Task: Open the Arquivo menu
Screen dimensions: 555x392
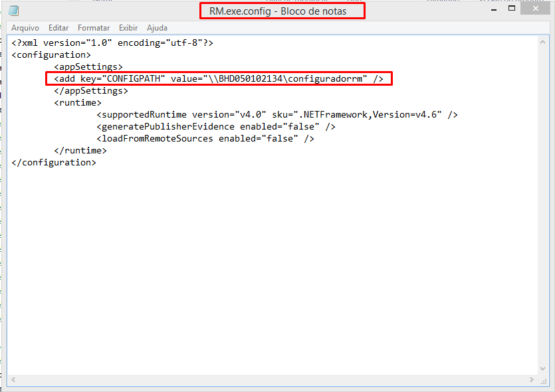Action: coord(25,28)
